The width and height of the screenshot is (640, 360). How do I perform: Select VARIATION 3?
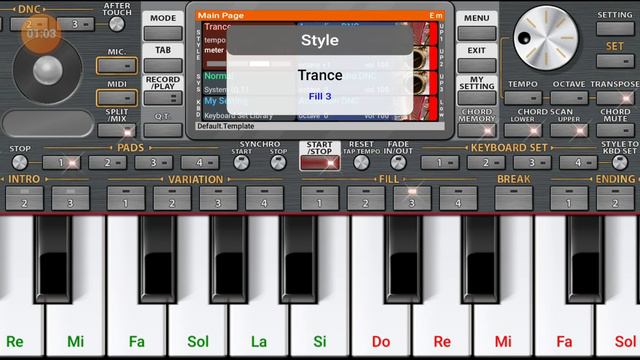point(218,198)
